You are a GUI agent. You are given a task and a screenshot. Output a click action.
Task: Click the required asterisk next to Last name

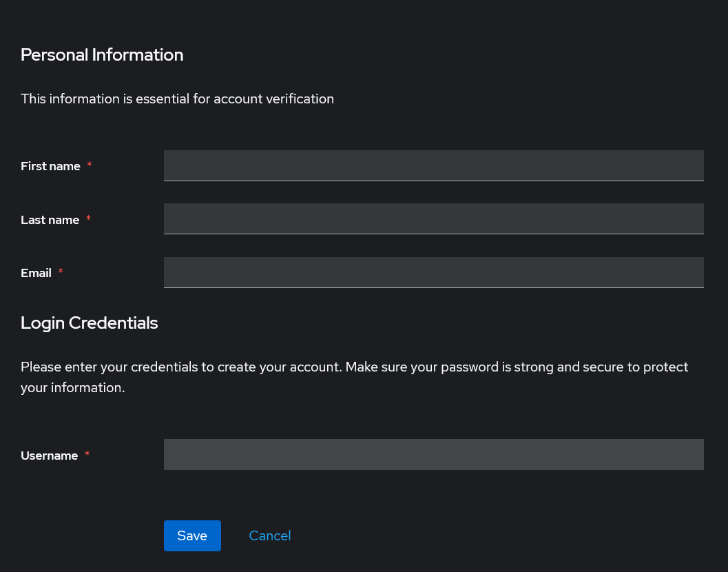click(x=88, y=219)
